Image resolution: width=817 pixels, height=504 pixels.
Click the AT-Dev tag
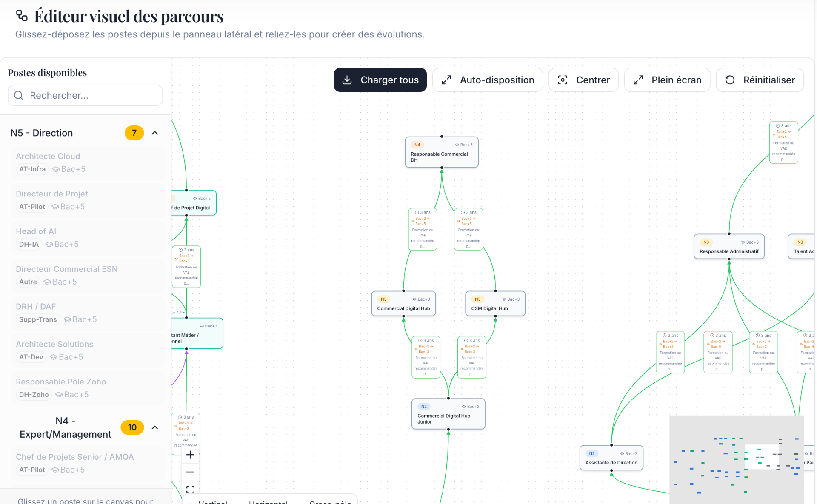(31, 357)
